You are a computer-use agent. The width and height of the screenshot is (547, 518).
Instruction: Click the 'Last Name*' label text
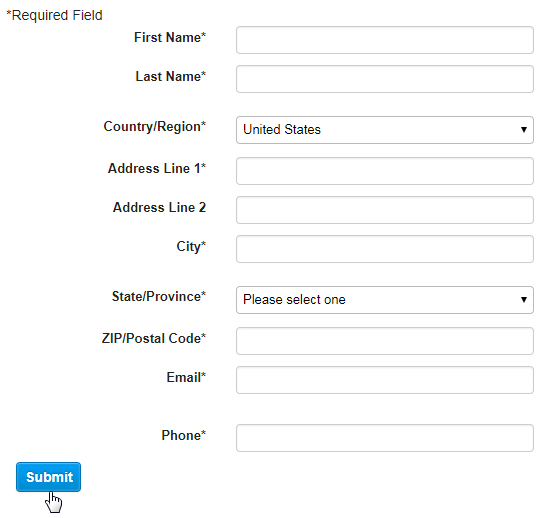171,76
